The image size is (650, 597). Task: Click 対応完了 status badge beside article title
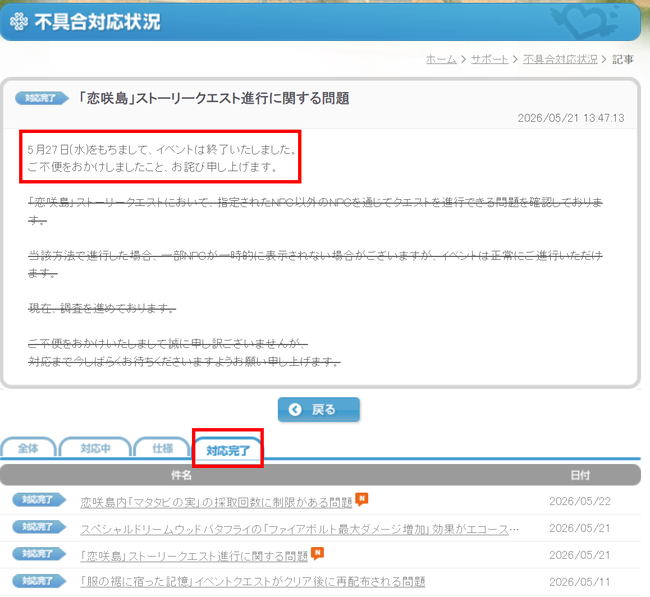pos(42,98)
